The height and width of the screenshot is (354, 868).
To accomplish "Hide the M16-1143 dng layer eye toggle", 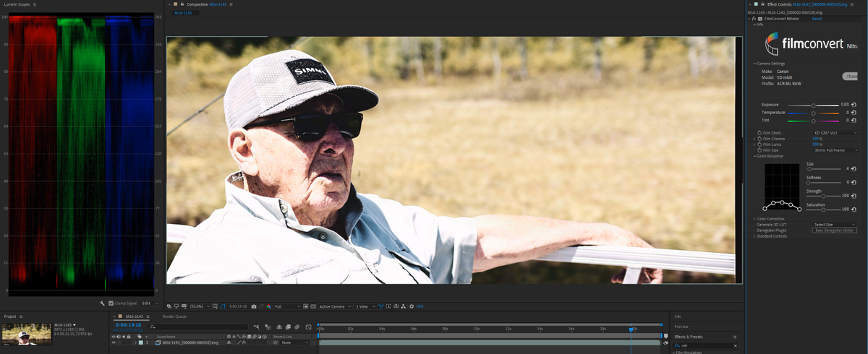I will (114, 342).
